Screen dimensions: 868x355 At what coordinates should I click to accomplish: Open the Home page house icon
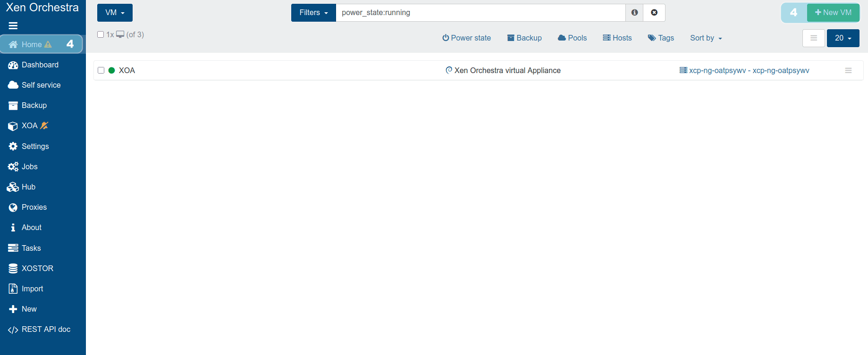(x=13, y=44)
